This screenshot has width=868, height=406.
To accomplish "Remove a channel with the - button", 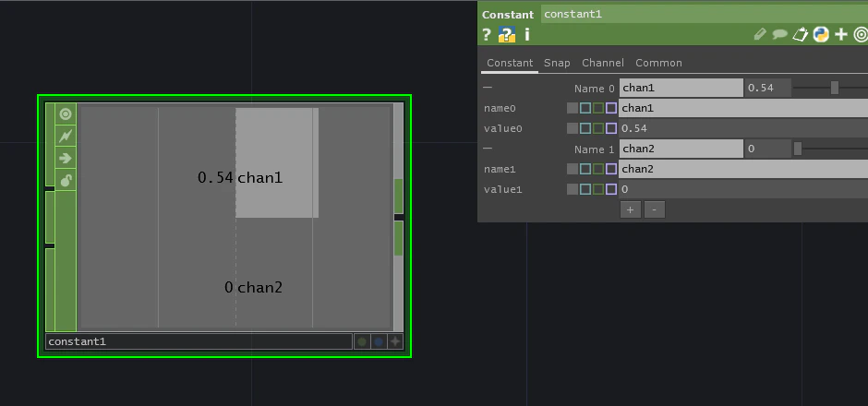I will tap(655, 209).
